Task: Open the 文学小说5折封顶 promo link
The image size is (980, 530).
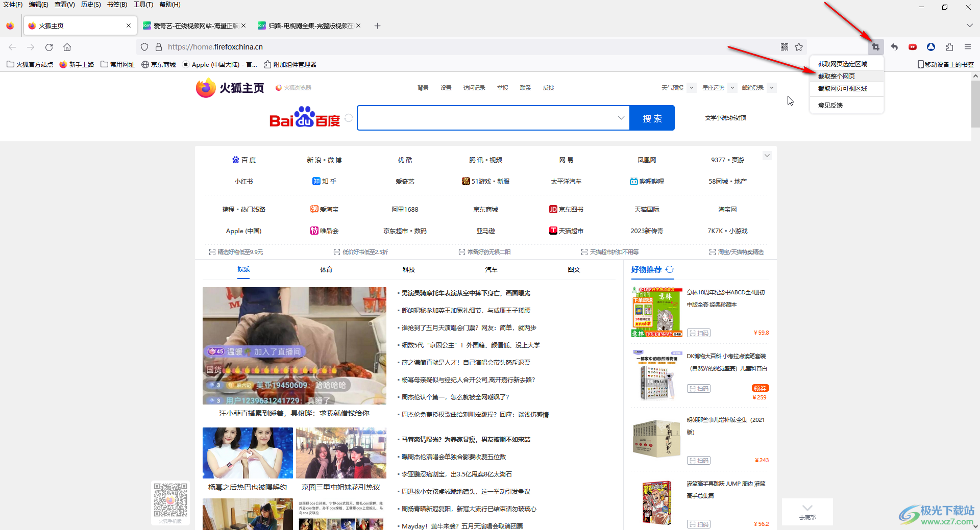Action: pyautogui.click(x=725, y=118)
